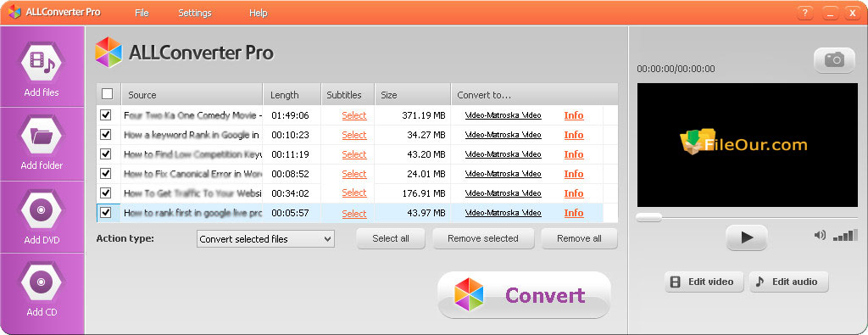
Task: Open Info for the 43.20 MB file
Action: [574, 154]
